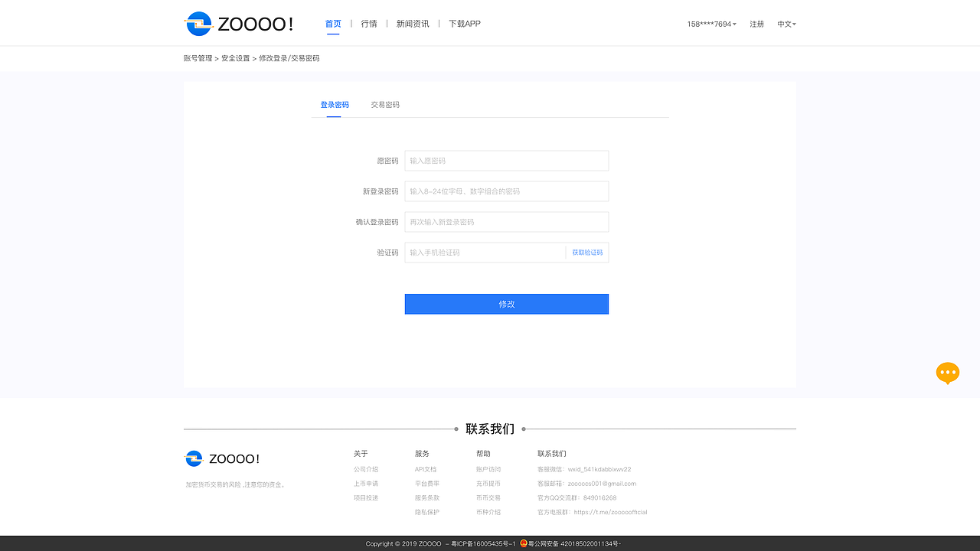This screenshot has height=551, width=980.
Task: Click the 粤ICP备16005435号-1 record link
Action: tap(483, 544)
